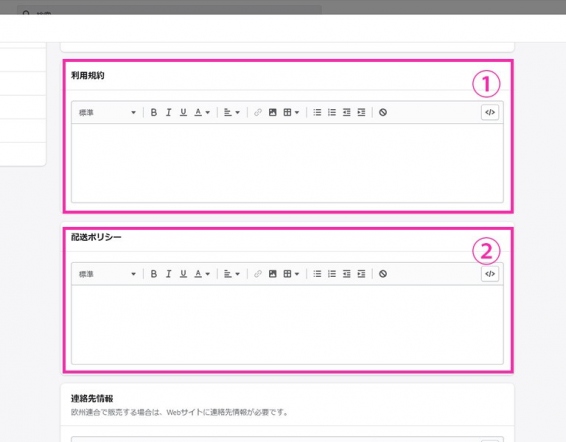Click inside the 利用規約 text area
The width and height of the screenshot is (566, 442).
tap(287, 163)
